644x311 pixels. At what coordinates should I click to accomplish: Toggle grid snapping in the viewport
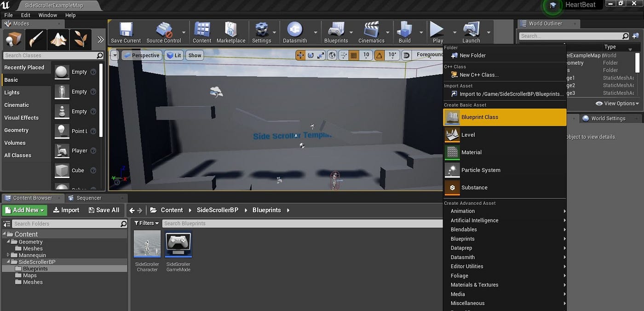[x=353, y=55]
